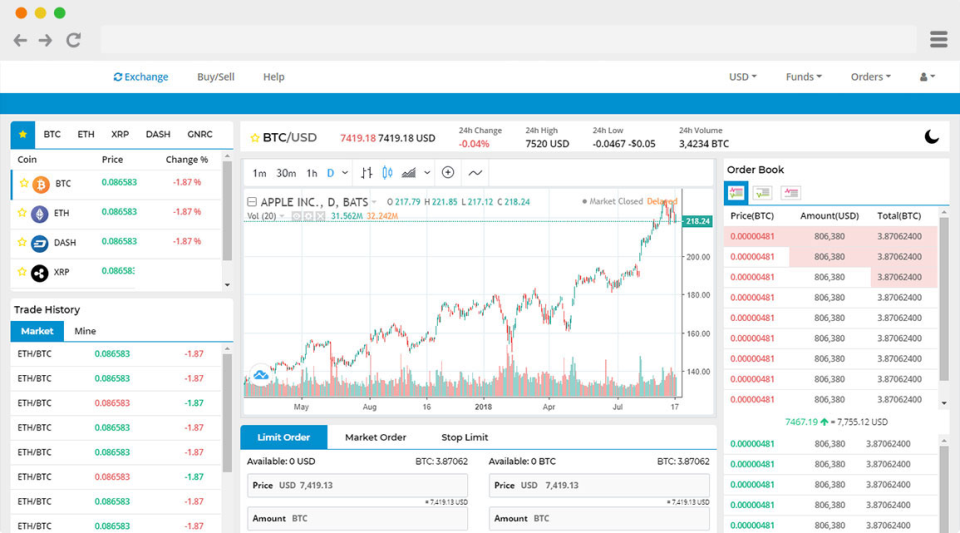
Task: Sort coin list by Change % header
Action: (187, 159)
